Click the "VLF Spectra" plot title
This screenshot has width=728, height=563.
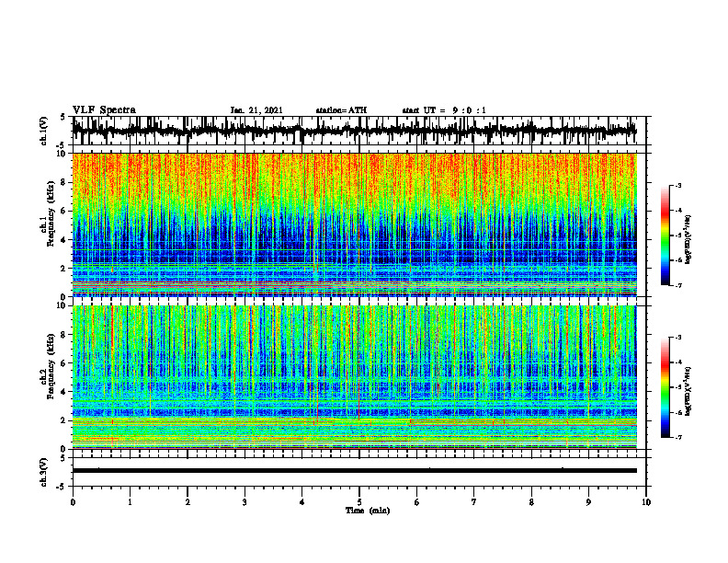click(104, 110)
